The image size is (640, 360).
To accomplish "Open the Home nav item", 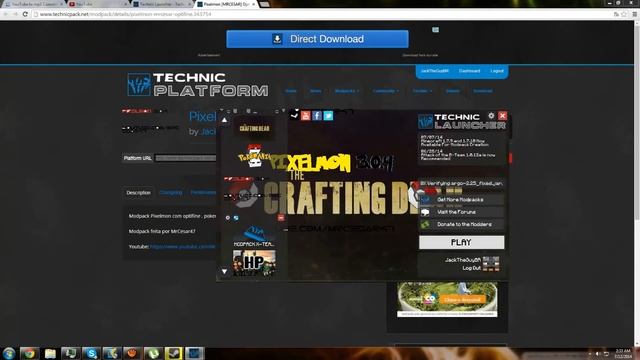I will (291, 91).
